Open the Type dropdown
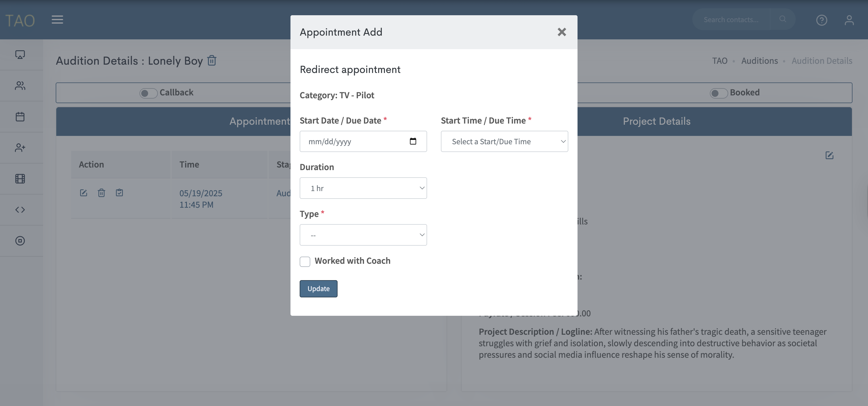Viewport: 868px width, 406px height. tap(363, 235)
